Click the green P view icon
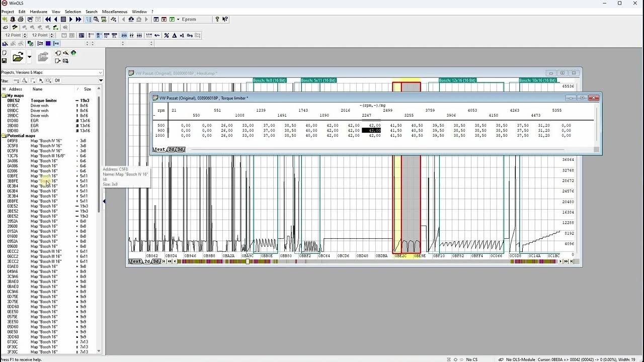 (172, 19)
